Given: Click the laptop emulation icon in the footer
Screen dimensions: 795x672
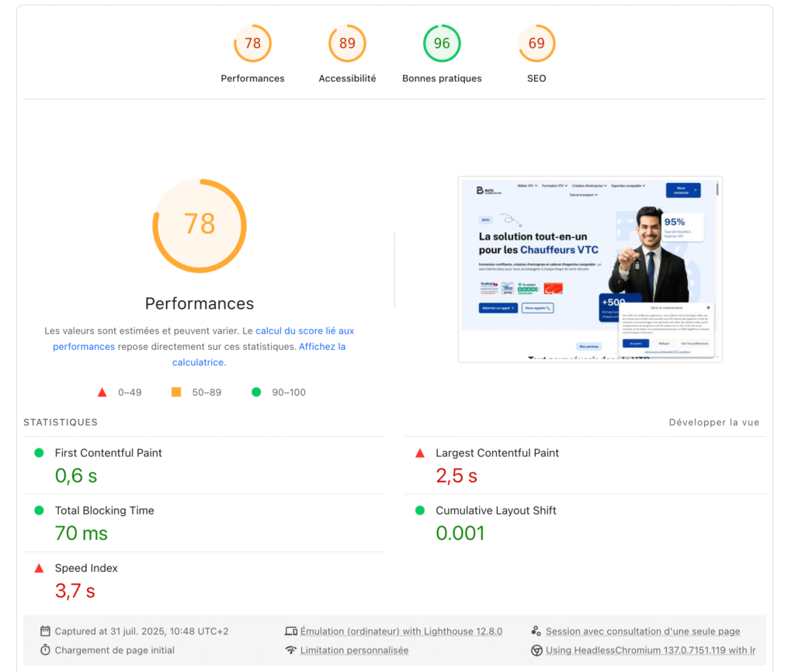Looking at the screenshot, I should click(291, 631).
